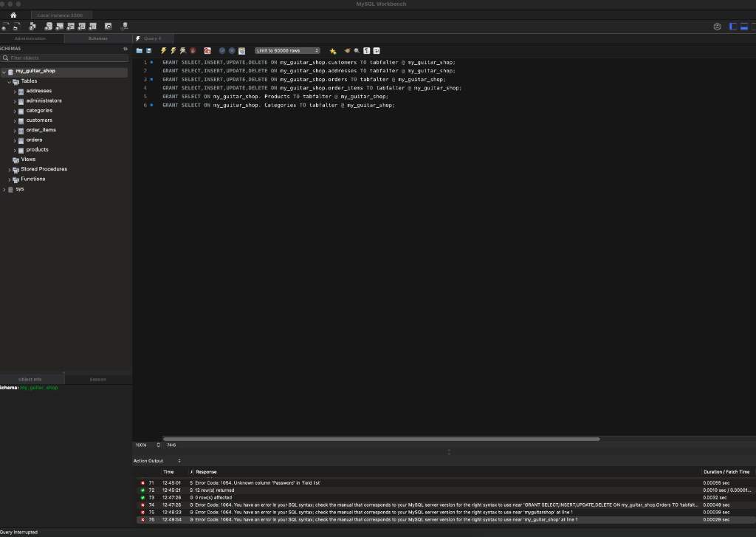Screen dimensions: 756x537
Task: Toggle word wrapping in editor
Action: [x=377, y=51]
